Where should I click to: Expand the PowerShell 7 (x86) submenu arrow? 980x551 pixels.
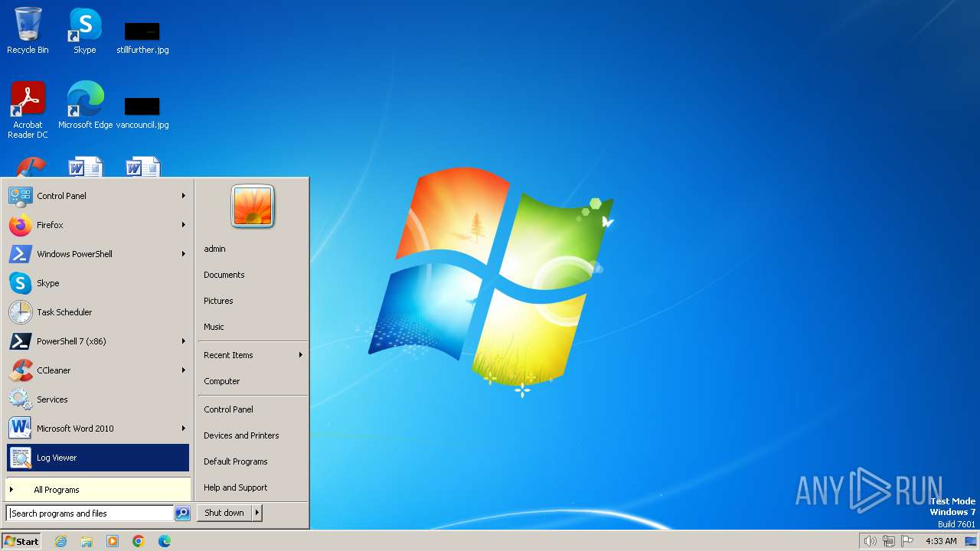point(184,341)
